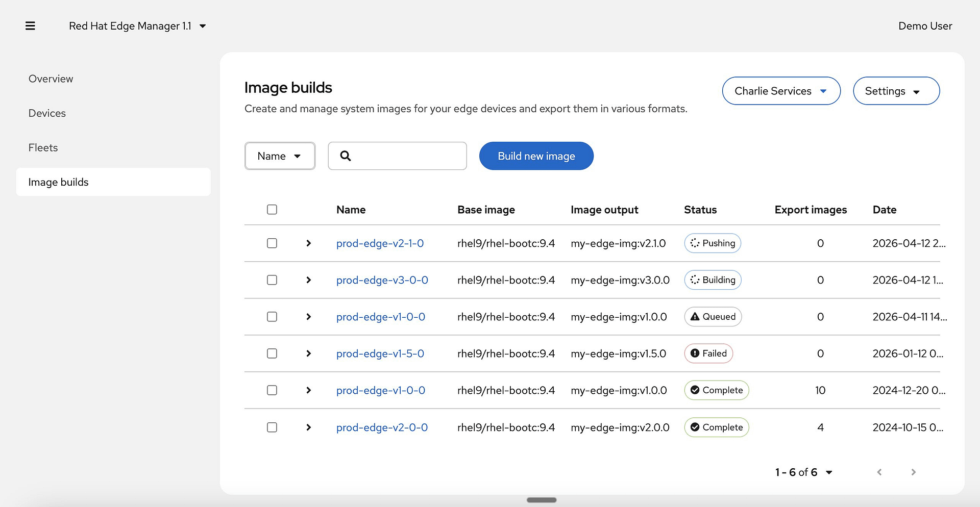Click Build new image button

pyautogui.click(x=536, y=156)
